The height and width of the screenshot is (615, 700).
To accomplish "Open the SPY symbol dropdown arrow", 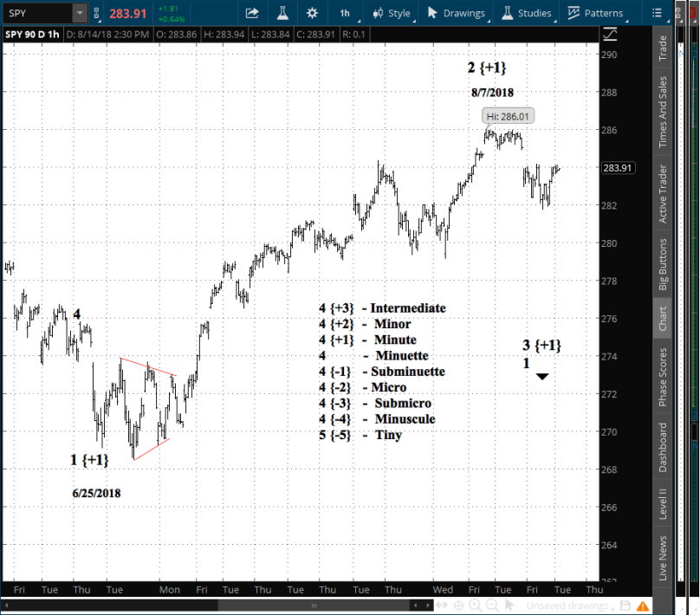I will [x=79, y=13].
